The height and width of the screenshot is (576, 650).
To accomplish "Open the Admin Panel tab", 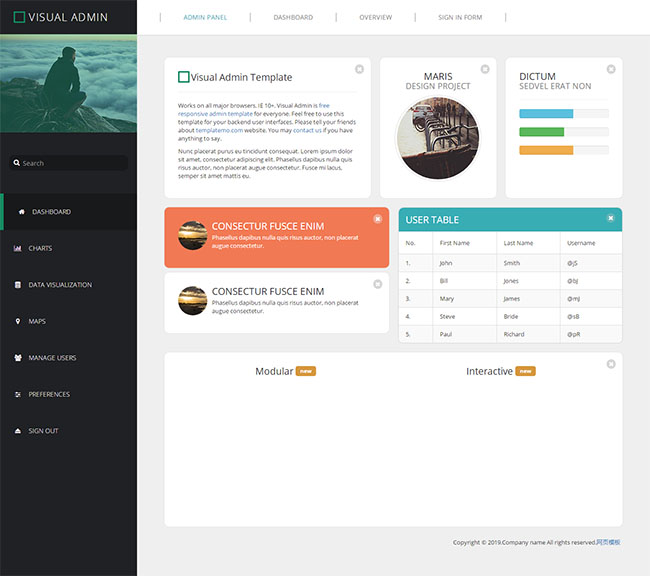I will [x=205, y=17].
